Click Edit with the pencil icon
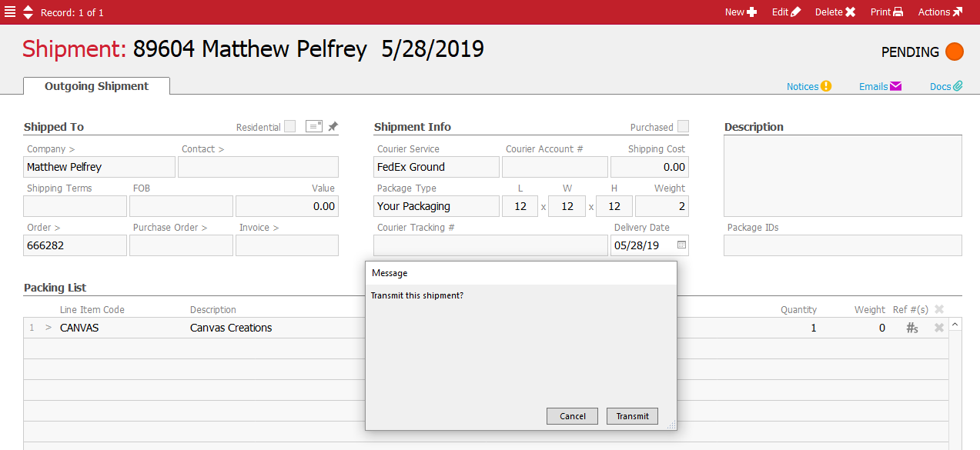The height and width of the screenshot is (450, 980). (786, 12)
